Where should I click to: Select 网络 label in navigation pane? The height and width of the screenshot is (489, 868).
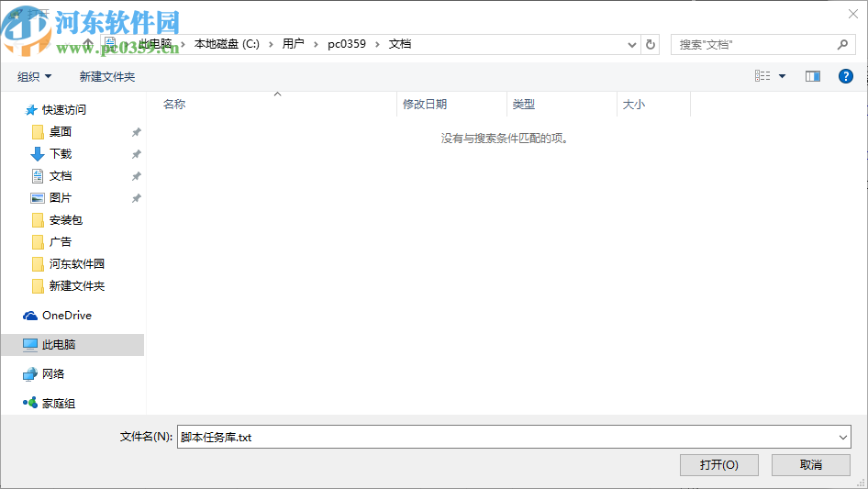(x=53, y=374)
